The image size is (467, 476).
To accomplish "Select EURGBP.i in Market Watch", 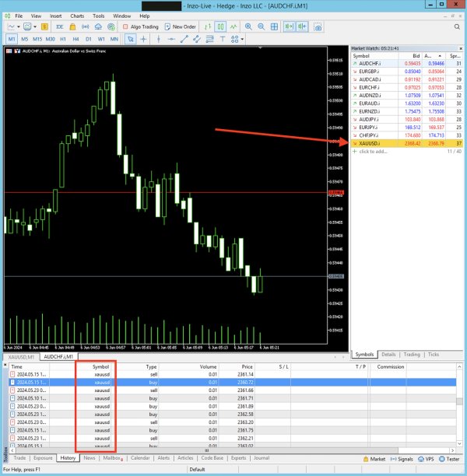I will (406, 72).
